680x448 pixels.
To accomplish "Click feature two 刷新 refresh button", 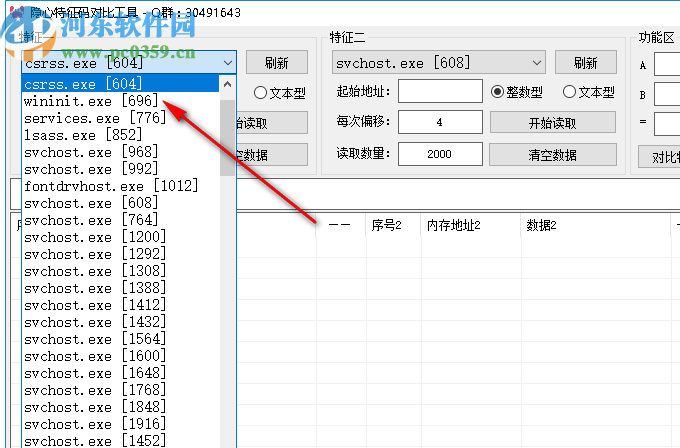I will click(x=585, y=63).
